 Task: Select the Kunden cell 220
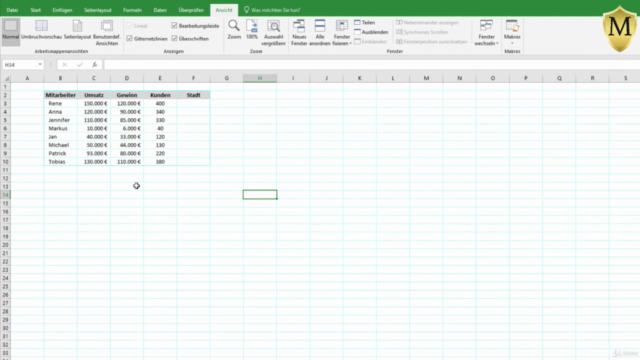[x=160, y=153]
